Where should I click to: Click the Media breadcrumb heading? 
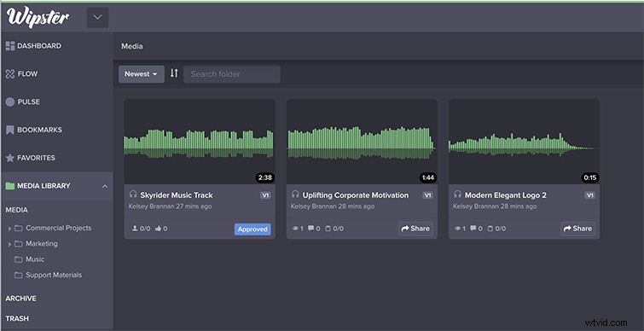coord(132,46)
